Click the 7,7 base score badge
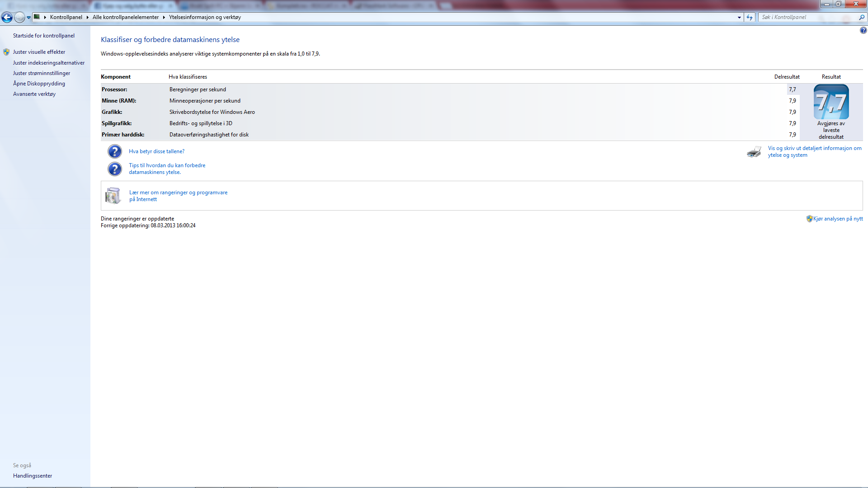Image resolution: width=868 pixels, height=488 pixels. tap(831, 102)
